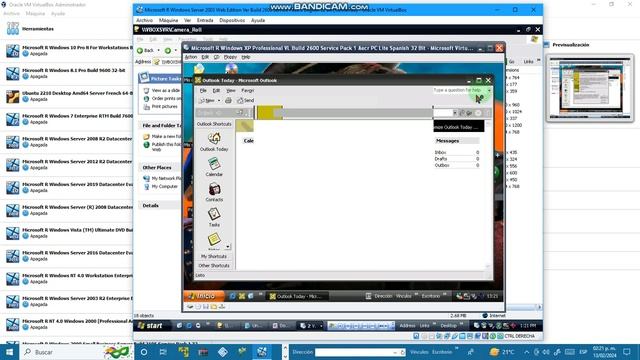Click the Type a question for help box

pos(459,90)
